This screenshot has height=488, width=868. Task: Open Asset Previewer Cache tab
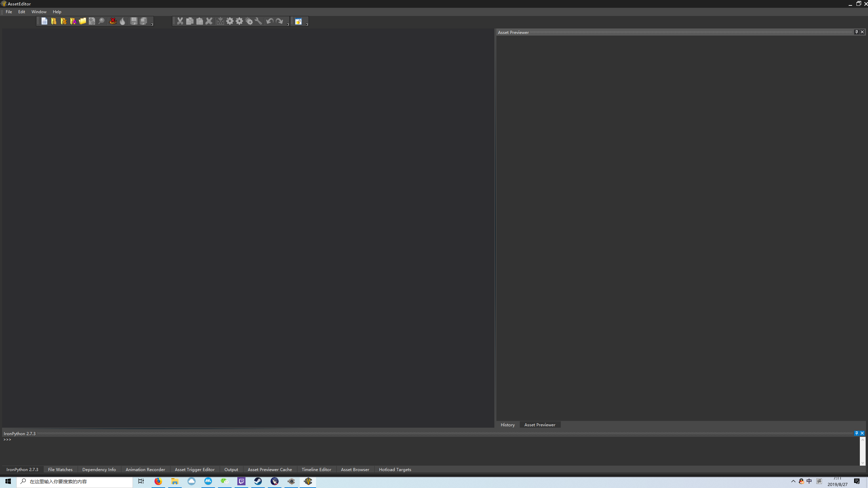[270, 469]
